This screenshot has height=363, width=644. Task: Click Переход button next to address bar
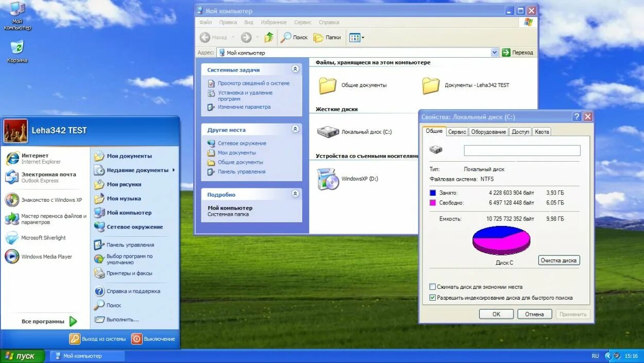(x=518, y=53)
